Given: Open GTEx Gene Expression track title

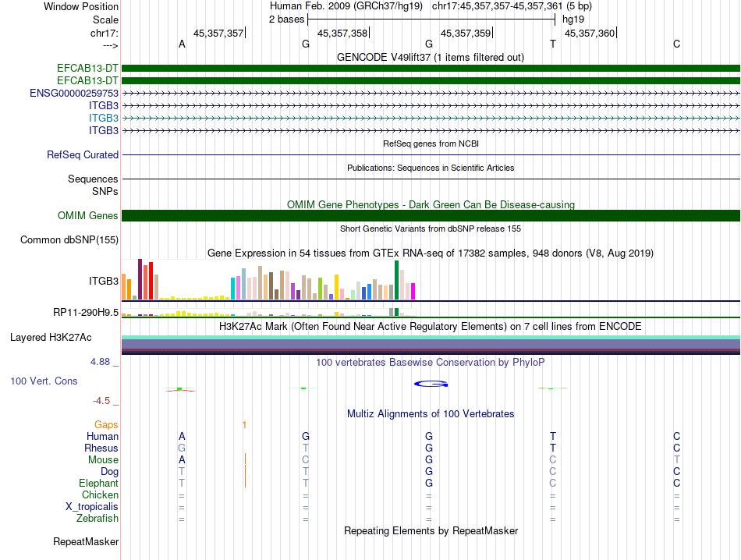Looking at the screenshot, I should click(x=430, y=253).
